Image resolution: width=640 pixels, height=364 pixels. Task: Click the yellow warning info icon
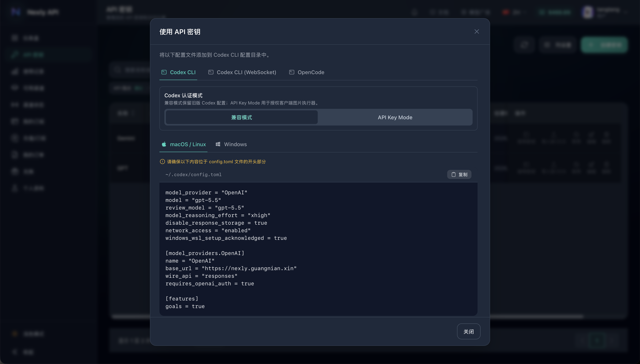(162, 162)
